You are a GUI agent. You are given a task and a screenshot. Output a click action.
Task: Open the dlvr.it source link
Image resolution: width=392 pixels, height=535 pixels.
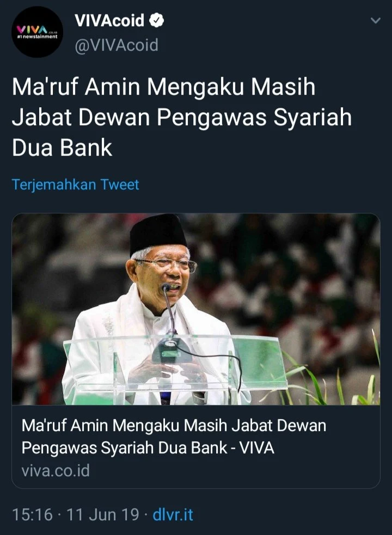pyautogui.click(x=173, y=514)
